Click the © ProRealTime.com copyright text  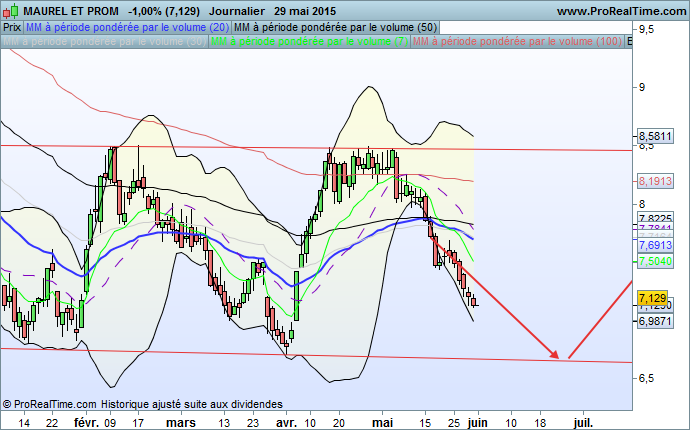(x=50, y=404)
